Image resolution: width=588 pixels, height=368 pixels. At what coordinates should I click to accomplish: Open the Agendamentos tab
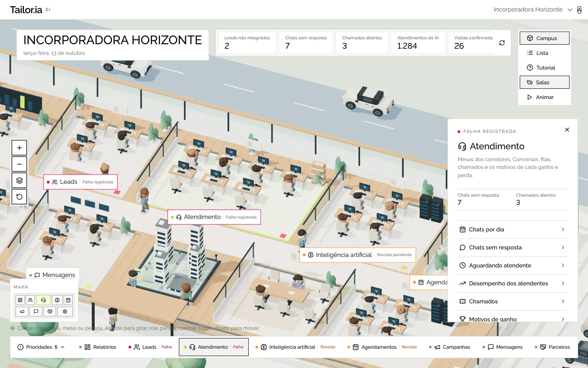click(382, 347)
